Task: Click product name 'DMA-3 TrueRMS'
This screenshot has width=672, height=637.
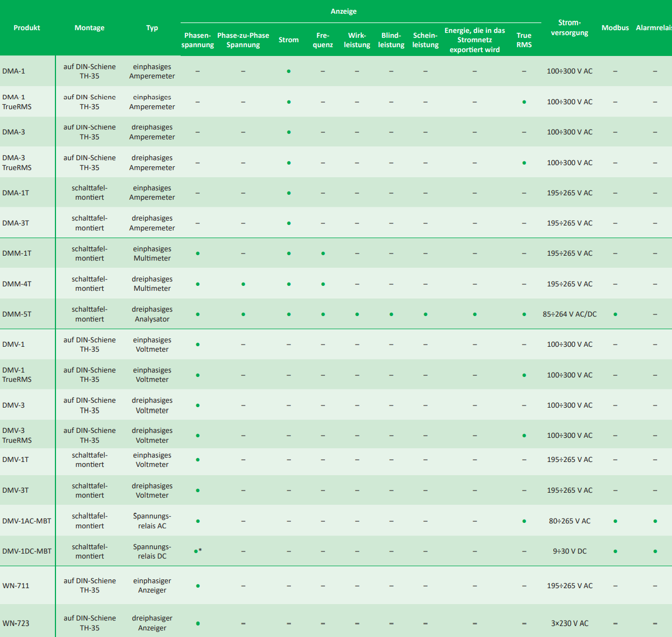Action: click(17, 163)
